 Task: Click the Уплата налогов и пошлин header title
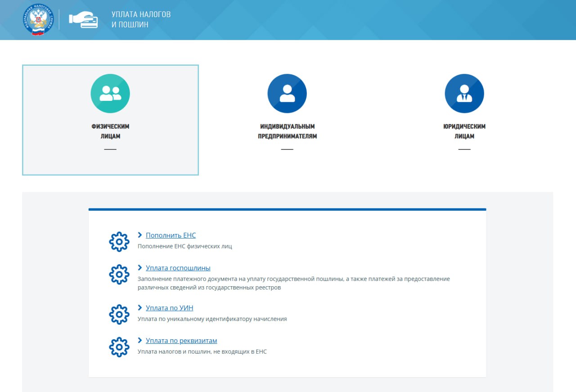coord(141,19)
